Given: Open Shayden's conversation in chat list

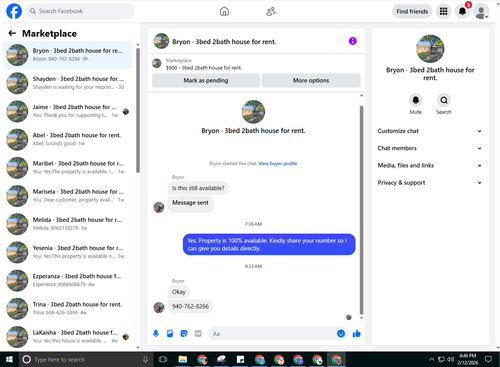Looking at the screenshot, I should click(x=68, y=83).
